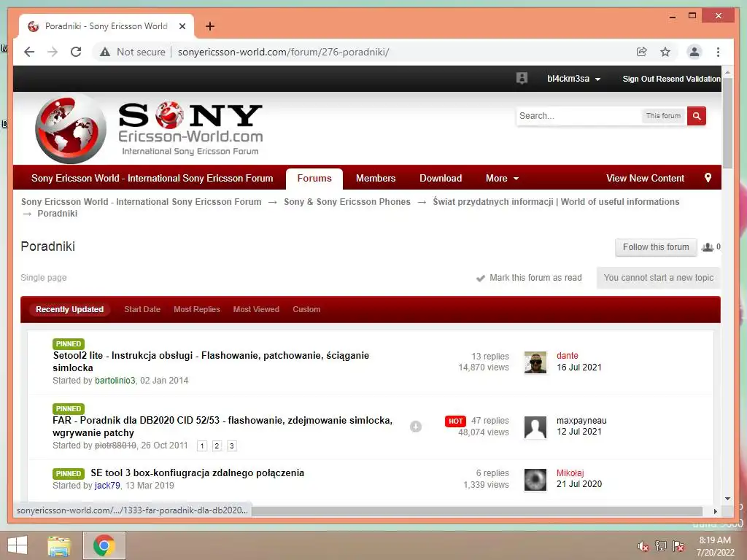
Task: Click the Action Center flag tray icon
Action: 678,545
